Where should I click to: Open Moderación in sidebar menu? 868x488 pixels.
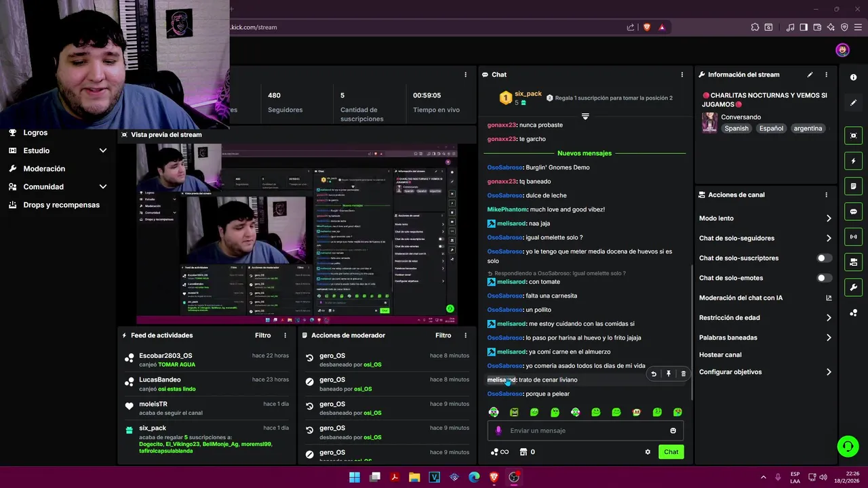(x=44, y=169)
